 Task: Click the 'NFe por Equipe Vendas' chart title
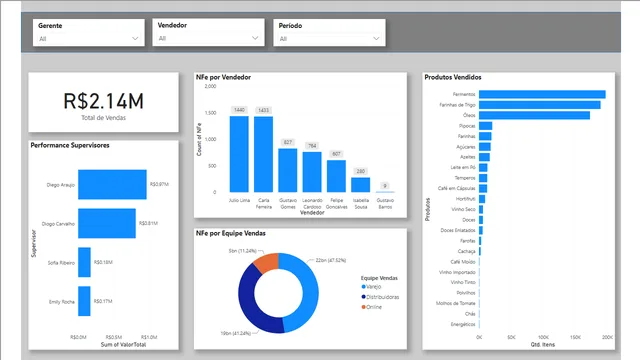(x=231, y=233)
